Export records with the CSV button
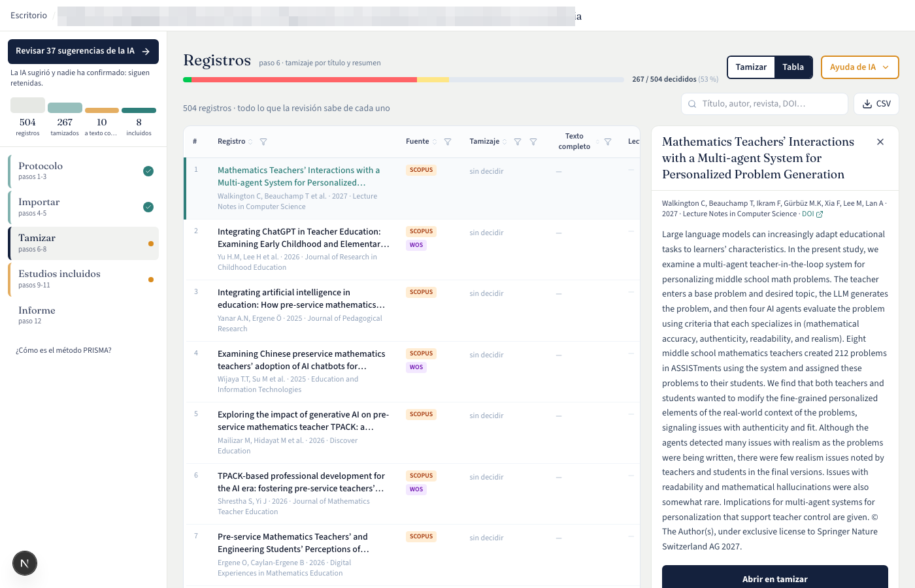 [876, 104]
